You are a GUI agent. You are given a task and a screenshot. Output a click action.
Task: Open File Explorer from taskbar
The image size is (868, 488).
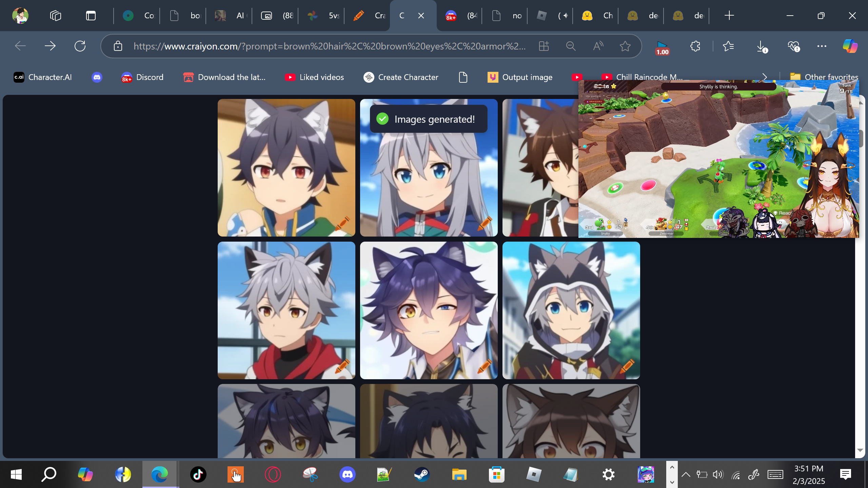[459, 474]
